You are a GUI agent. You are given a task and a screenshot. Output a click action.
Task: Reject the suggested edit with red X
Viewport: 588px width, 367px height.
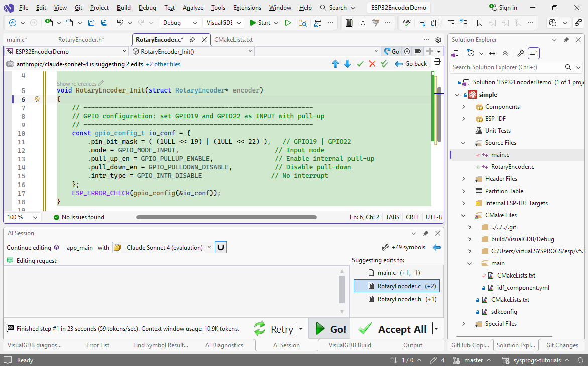(372, 64)
